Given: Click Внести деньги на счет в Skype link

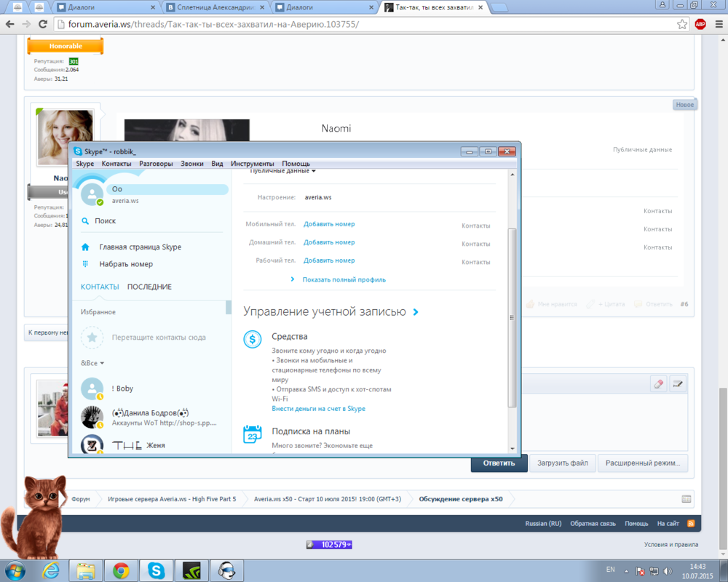Looking at the screenshot, I should pos(318,409).
